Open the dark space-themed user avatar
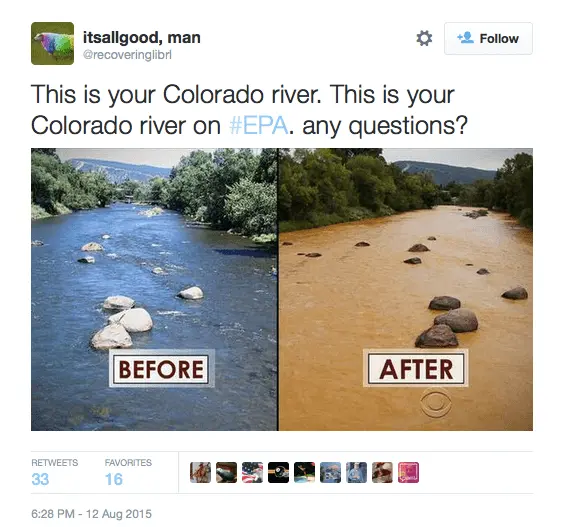Image resolution: width=564 pixels, height=527 pixels. (x=304, y=472)
